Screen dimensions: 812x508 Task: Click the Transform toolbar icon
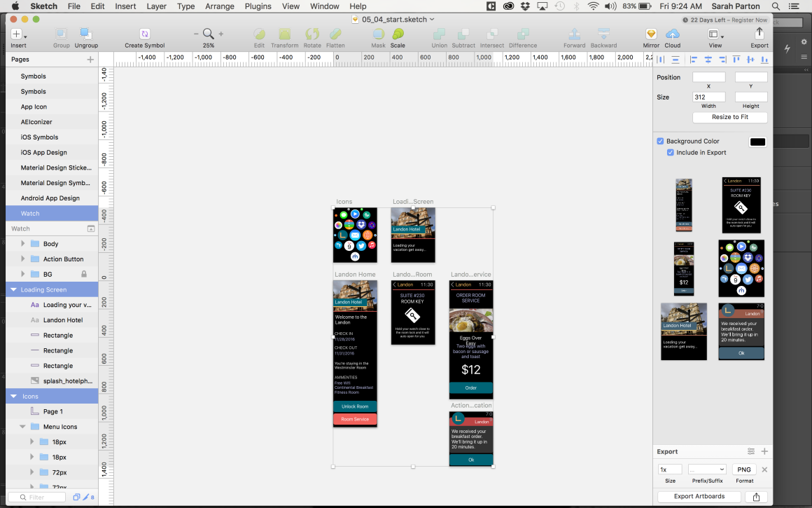click(x=284, y=34)
